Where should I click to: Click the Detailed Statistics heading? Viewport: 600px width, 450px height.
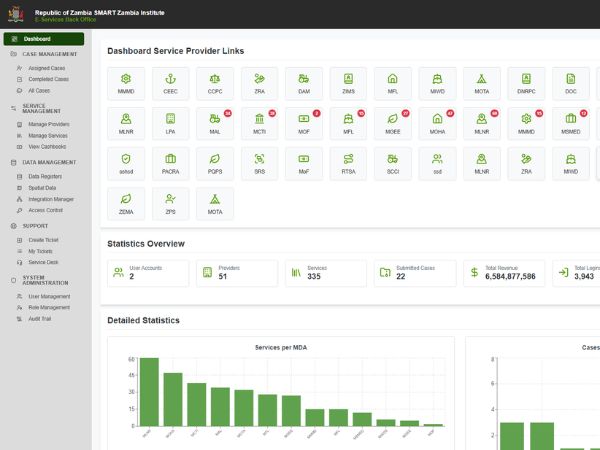[x=143, y=320]
